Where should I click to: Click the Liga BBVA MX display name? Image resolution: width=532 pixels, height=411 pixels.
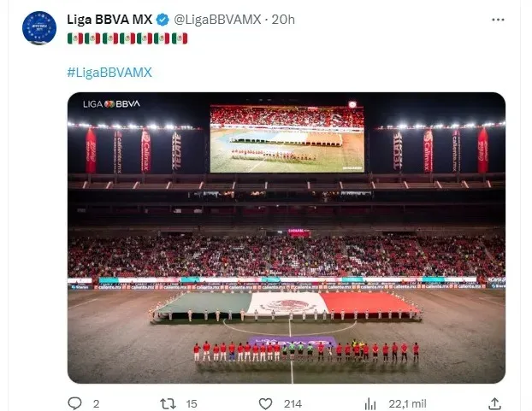(x=109, y=20)
